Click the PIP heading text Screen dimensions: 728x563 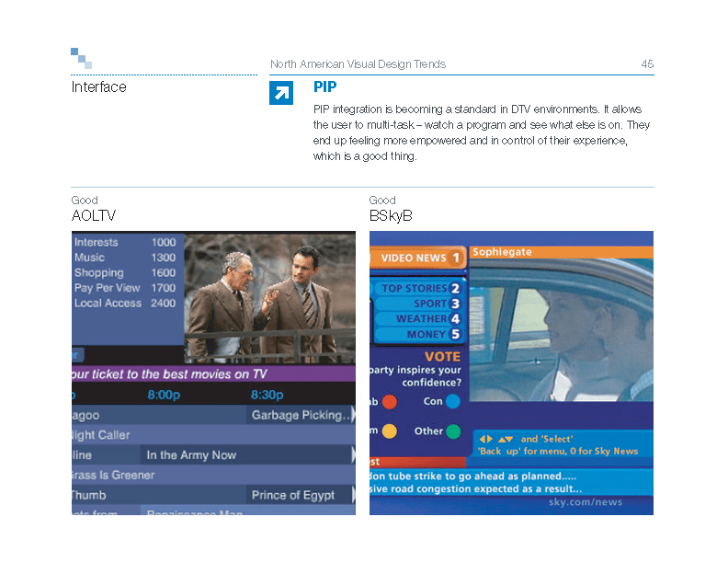pos(325,86)
